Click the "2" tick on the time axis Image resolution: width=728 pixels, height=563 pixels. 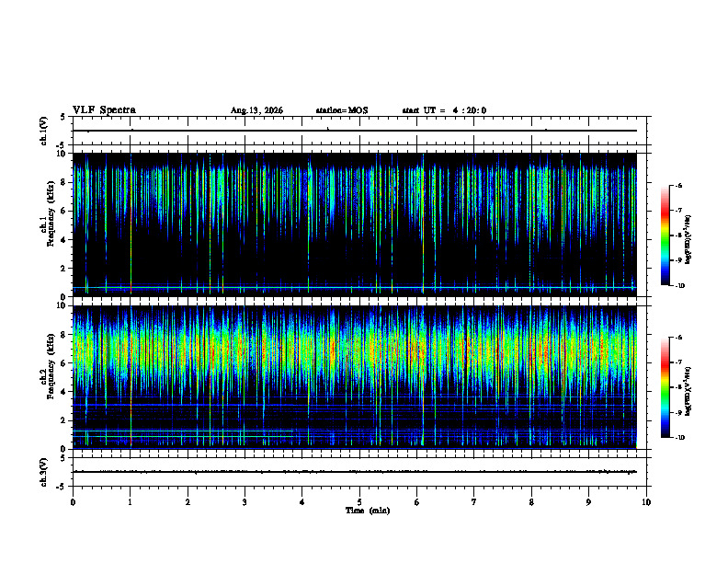click(x=188, y=502)
